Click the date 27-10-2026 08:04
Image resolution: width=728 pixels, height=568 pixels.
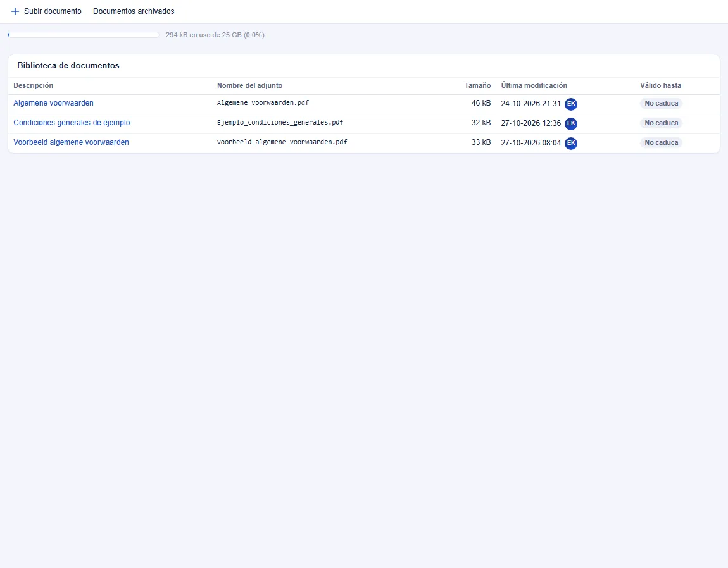click(x=530, y=142)
